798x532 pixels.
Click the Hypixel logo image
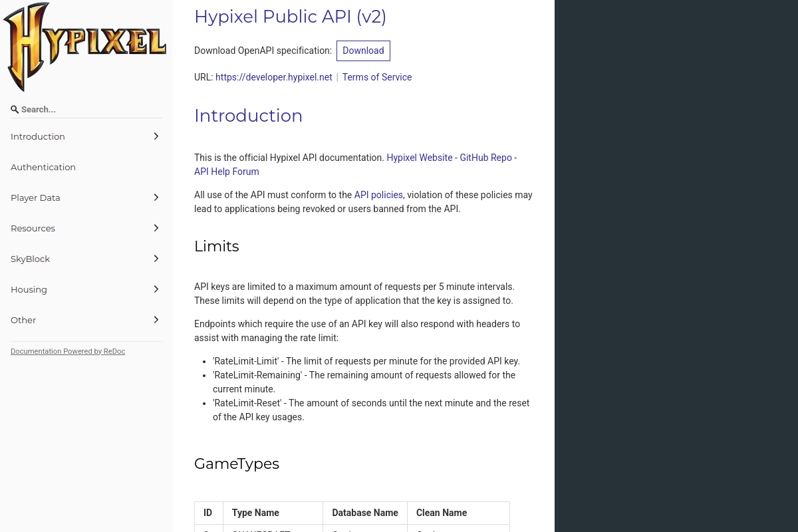(85, 47)
